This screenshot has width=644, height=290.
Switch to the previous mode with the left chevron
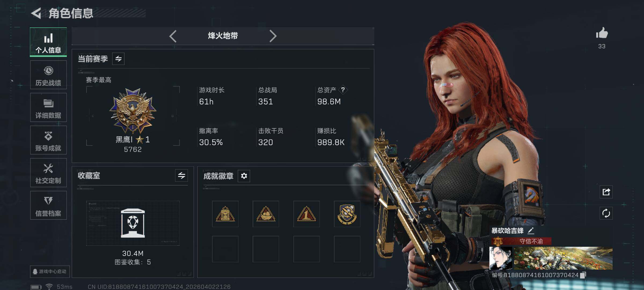tap(173, 36)
